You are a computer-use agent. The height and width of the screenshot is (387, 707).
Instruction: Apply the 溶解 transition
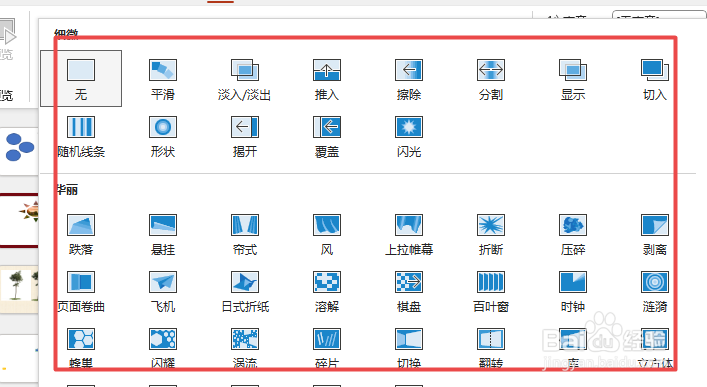click(327, 291)
